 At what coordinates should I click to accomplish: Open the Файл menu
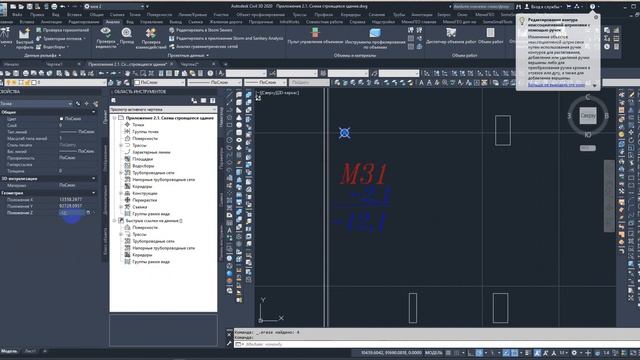click(18, 14)
